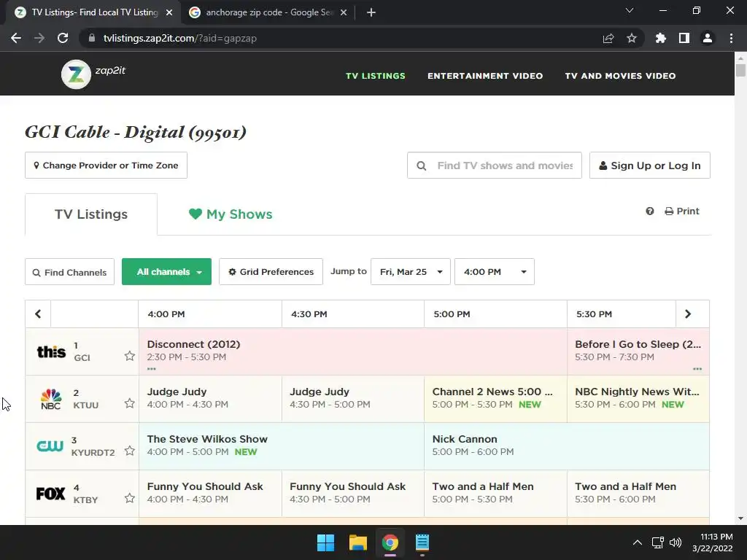
Task: Expand All channels dropdown
Action: pyautogui.click(x=167, y=272)
